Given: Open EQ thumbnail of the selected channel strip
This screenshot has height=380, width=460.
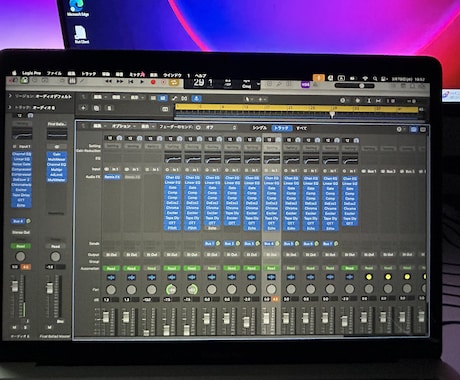Looking at the screenshot, I should 272,159.
